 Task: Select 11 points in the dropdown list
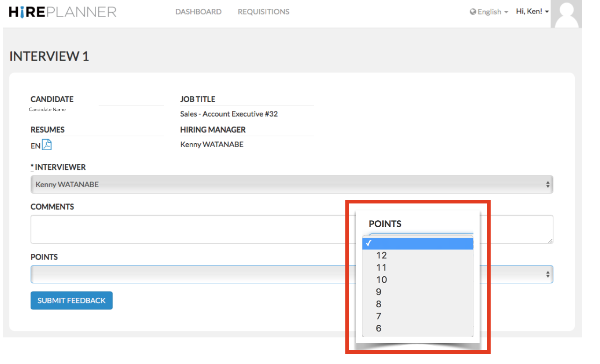pyautogui.click(x=381, y=267)
